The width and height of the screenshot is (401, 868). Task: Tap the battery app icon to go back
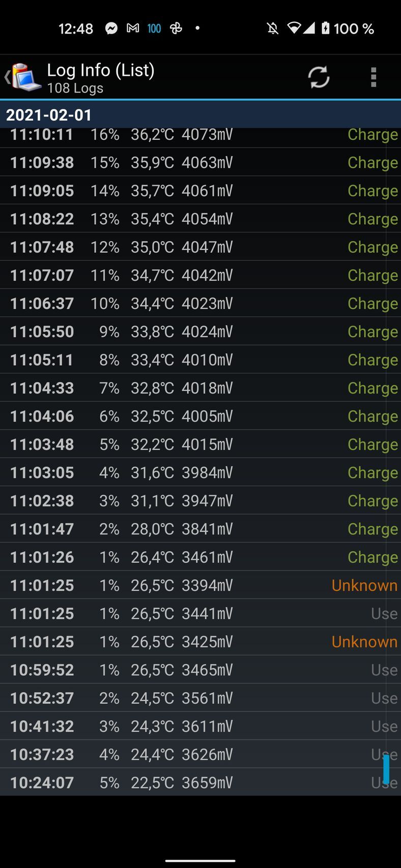click(x=24, y=77)
